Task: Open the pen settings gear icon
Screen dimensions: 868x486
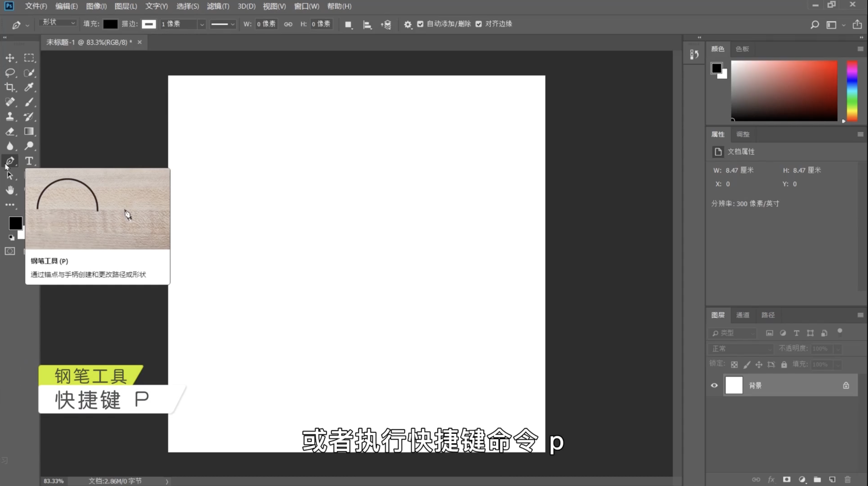Action: coord(407,24)
